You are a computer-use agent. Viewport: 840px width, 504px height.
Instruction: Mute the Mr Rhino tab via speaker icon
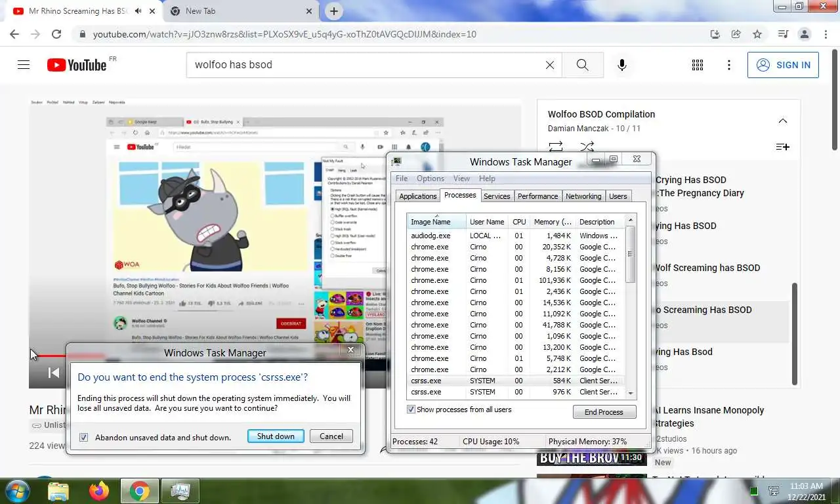point(138,11)
